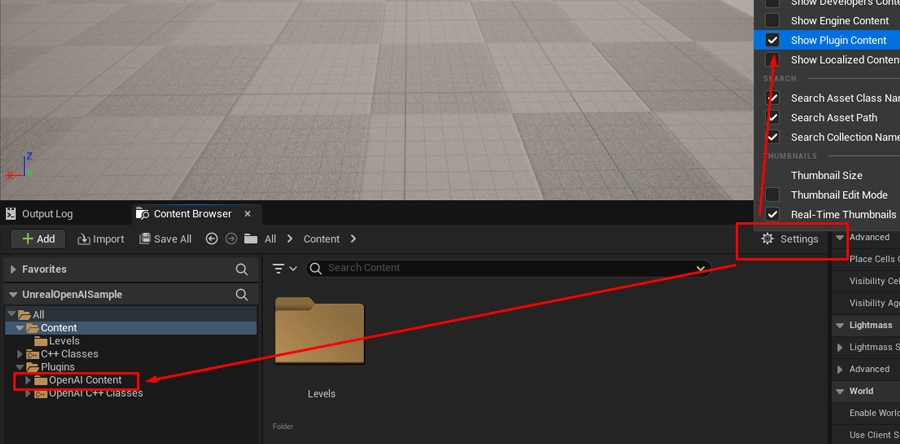Click Save All in Content Browser

(x=166, y=239)
